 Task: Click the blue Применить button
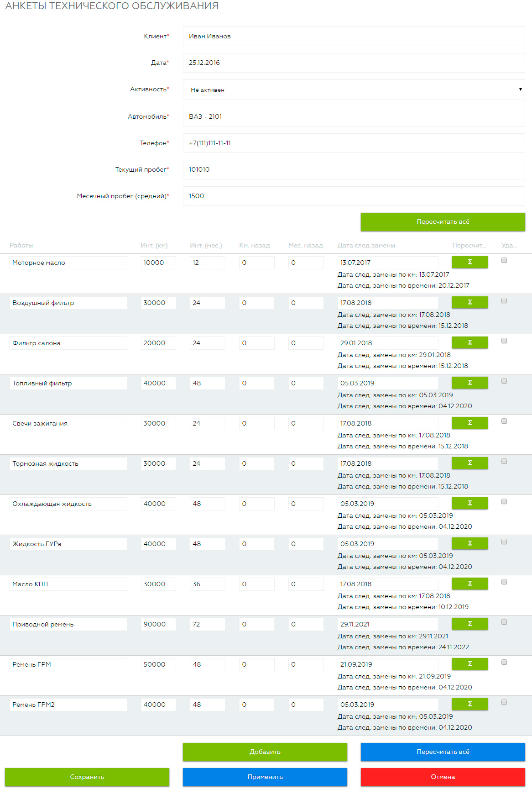(x=265, y=777)
